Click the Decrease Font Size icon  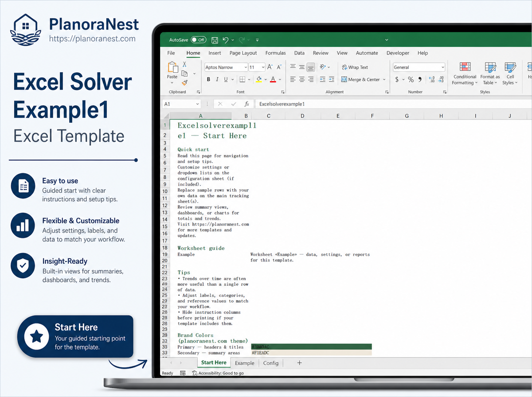coord(279,67)
